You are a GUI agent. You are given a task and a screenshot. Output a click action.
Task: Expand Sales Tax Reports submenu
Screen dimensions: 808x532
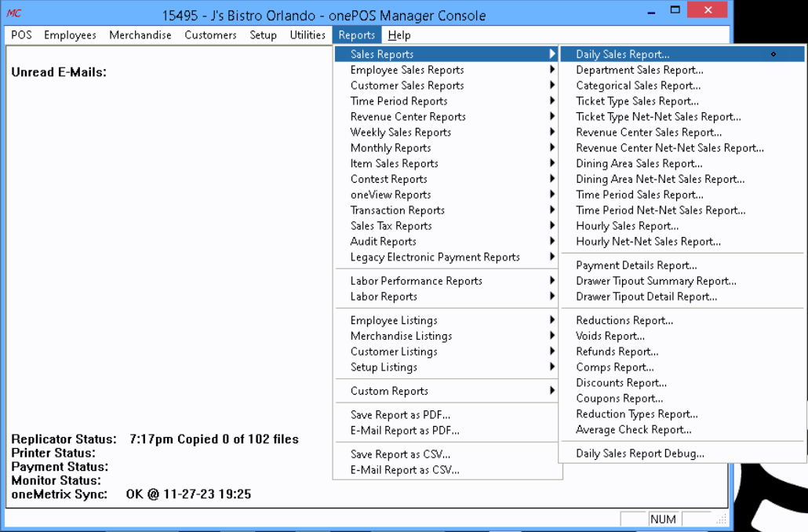(x=446, y=226)
